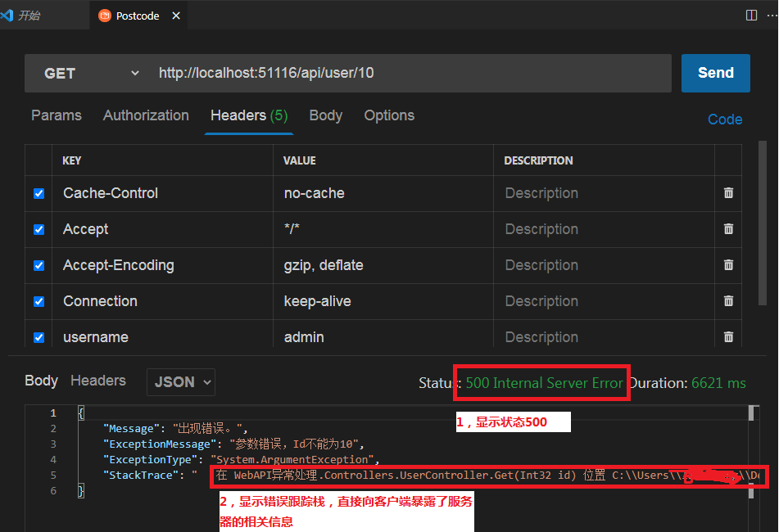The image size is (779, 532).
Task: Close the Postcode tab
Action: tap(176, 16)
